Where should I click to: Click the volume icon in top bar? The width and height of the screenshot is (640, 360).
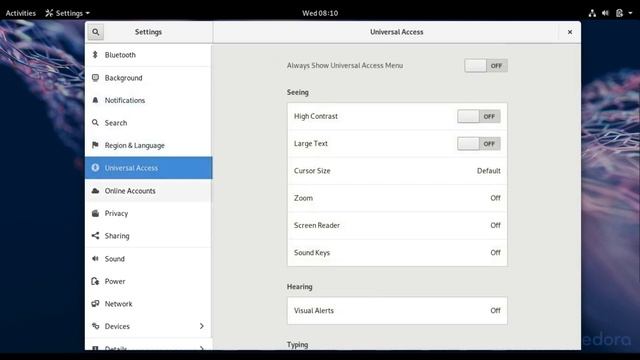pyautogui.click(x=605, y=13)
